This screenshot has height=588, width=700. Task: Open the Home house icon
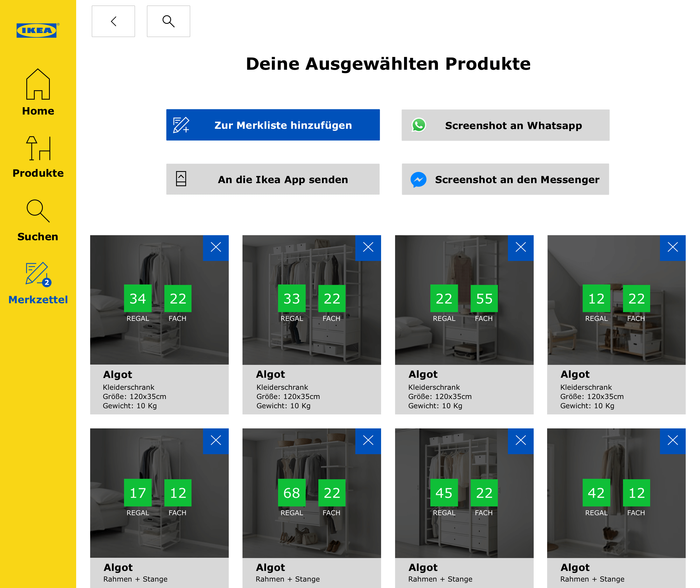38,84
